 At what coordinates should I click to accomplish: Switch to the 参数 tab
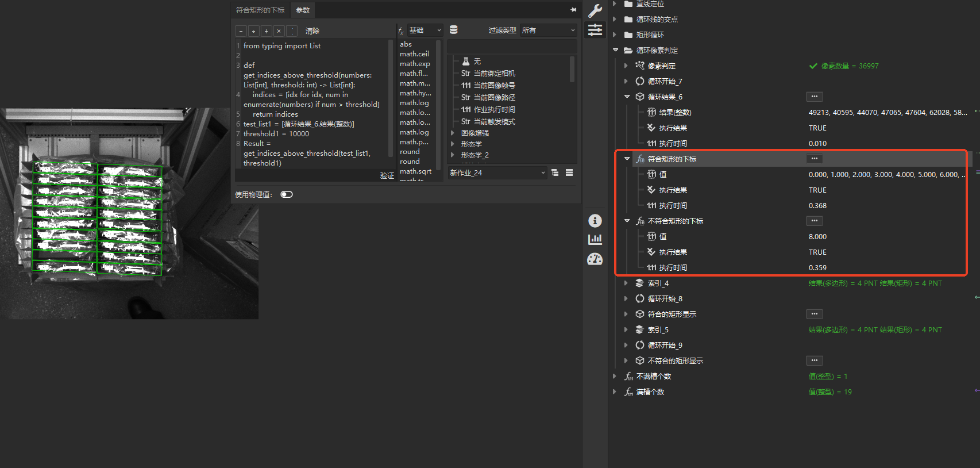303,10
